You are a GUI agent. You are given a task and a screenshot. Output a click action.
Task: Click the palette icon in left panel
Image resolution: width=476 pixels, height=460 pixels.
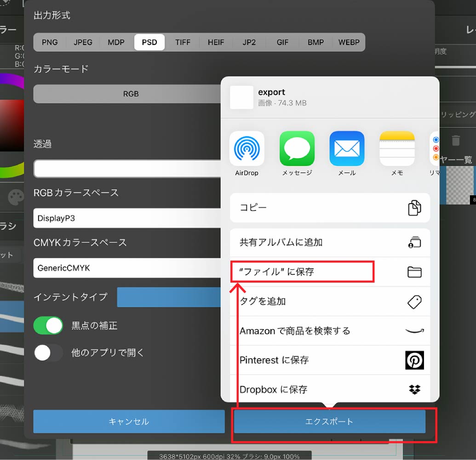16,198
